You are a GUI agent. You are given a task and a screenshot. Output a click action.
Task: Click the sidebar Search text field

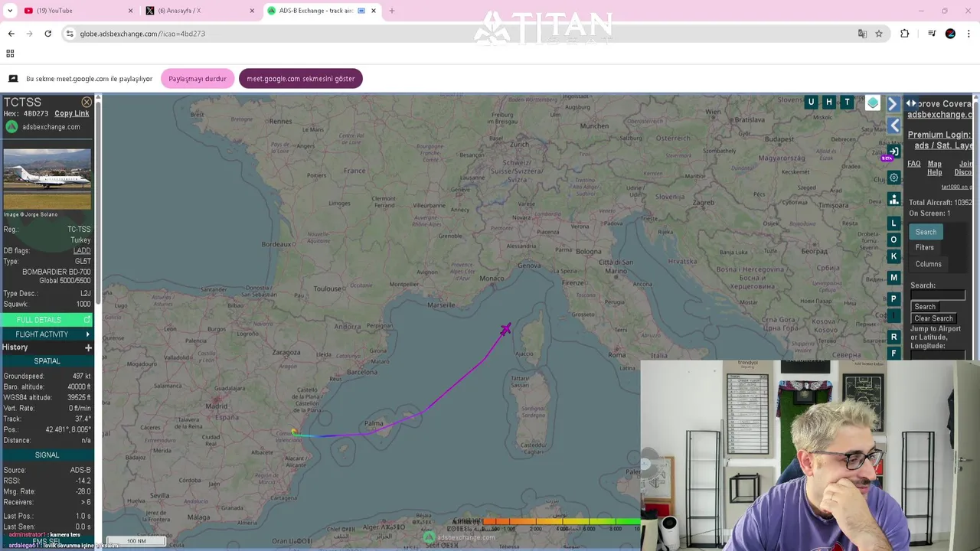coord(938,295)
